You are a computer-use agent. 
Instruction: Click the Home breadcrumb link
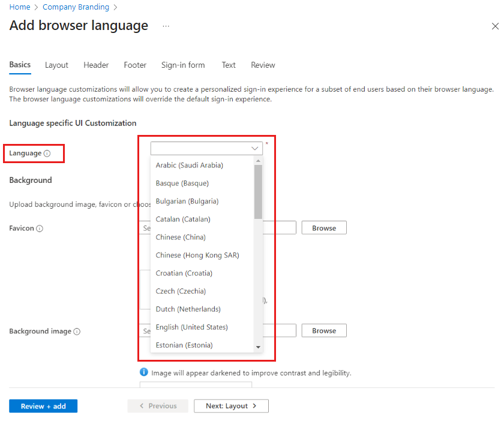pyautogui.click(x=20, y=7)
